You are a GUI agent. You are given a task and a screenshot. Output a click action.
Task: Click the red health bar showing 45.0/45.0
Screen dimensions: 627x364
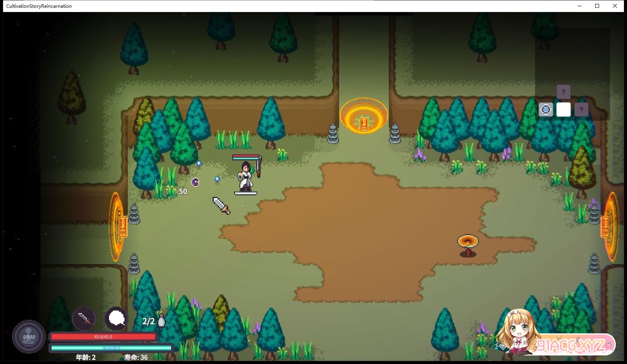103,337
